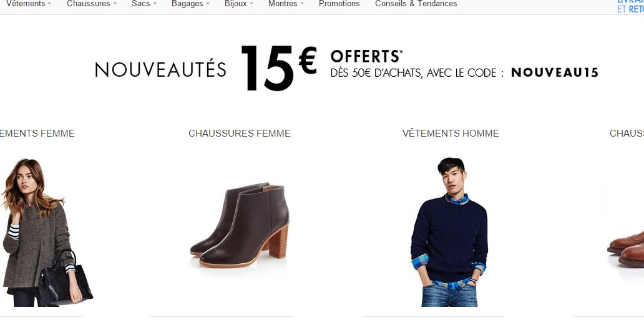Open the Chaussures Femme category heading
The image size is (644, 320).
(x=240, y=133)
